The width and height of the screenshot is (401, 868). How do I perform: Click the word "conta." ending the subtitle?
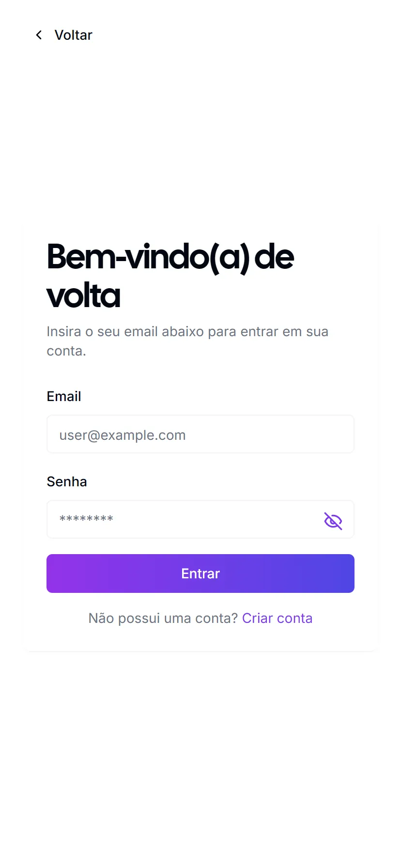[x=66, y=351]
